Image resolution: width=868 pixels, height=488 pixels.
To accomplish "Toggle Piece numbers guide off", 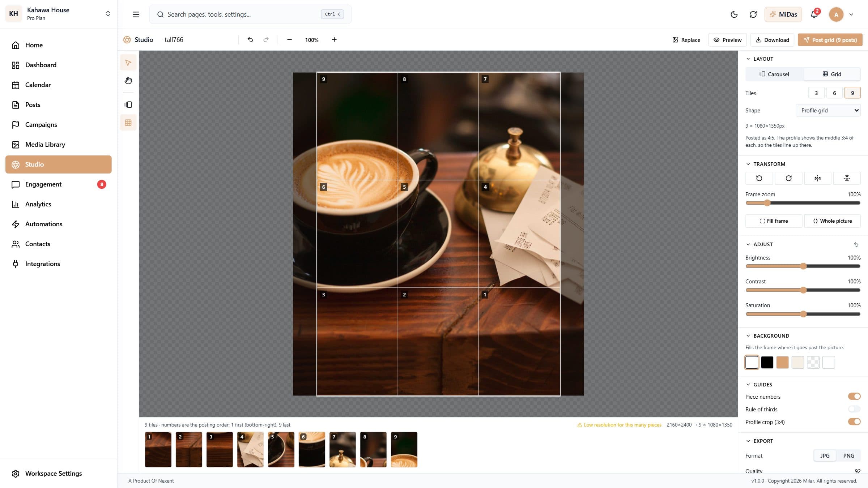I will pos(854,397).
